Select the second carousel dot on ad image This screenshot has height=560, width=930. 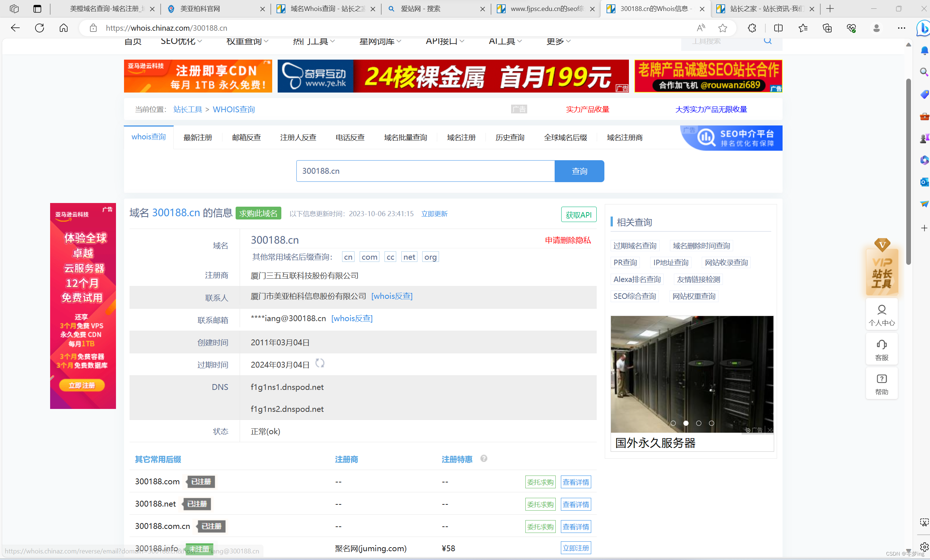[x=686, y=424]
